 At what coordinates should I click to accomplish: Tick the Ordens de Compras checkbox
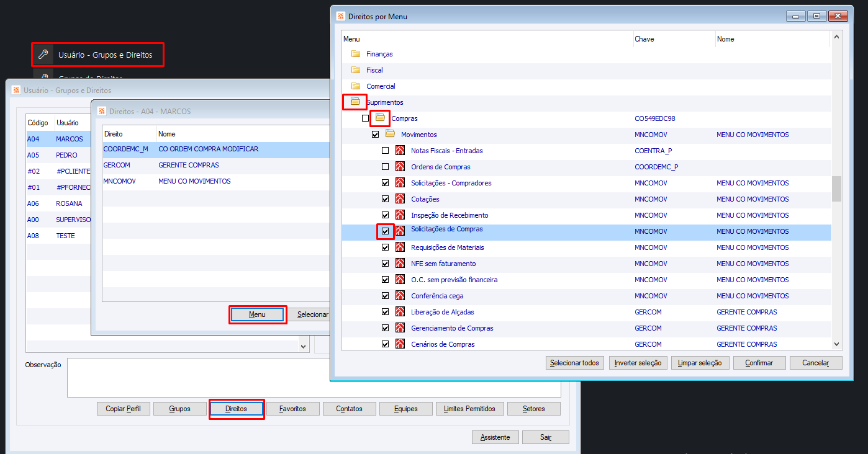pyautogui.click(x=385, y=167)
